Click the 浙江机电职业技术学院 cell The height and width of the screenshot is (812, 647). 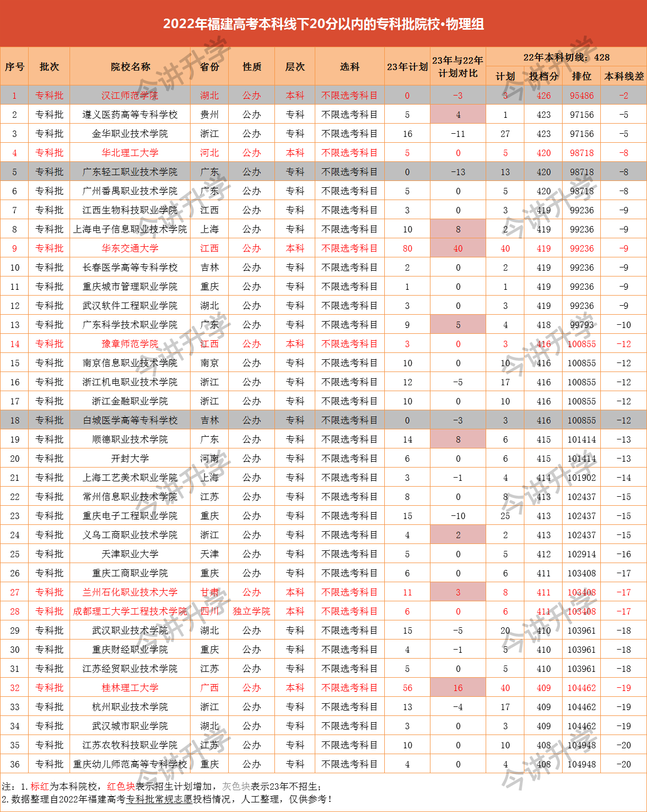point(130,382)
